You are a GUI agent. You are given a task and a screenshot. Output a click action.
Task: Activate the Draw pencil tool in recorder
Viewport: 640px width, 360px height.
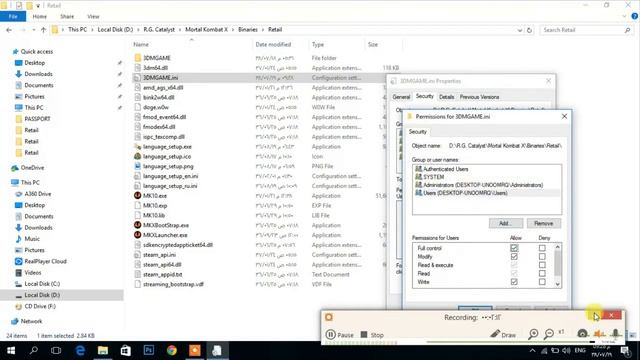pyautogui.click(x=503, y=334)
